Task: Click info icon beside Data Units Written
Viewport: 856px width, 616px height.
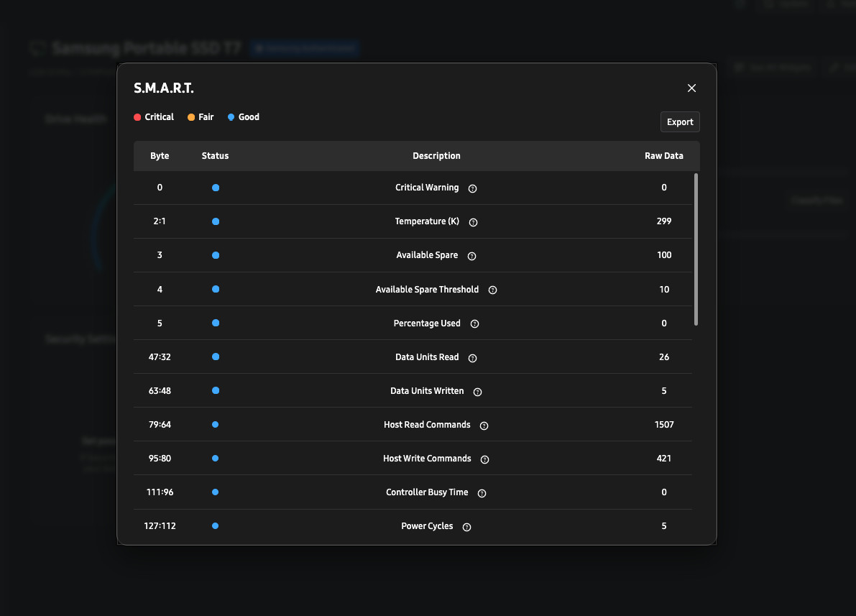Action: point(478,392)
